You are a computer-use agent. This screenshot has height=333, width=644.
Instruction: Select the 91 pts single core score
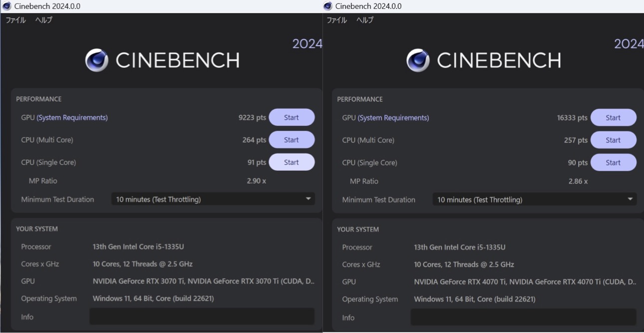(256, 162)
